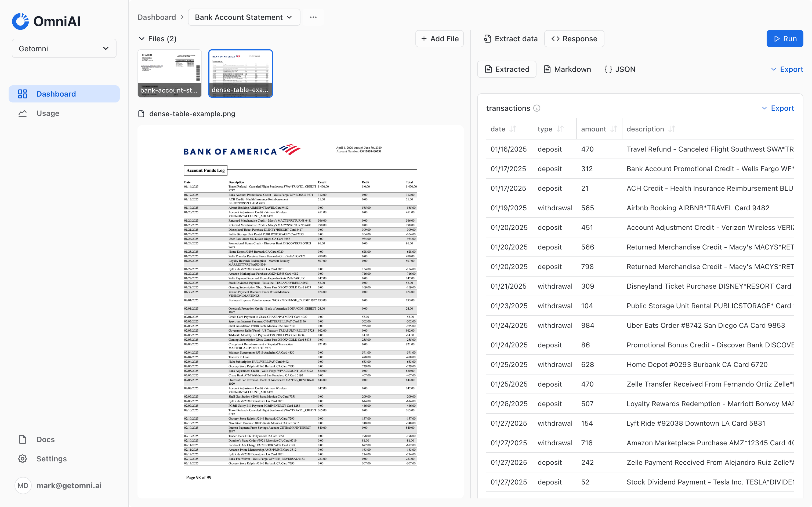The height and width of the screenshot is (507, 812).
Task: Sort by the type column
Action: tap(560, 129)
